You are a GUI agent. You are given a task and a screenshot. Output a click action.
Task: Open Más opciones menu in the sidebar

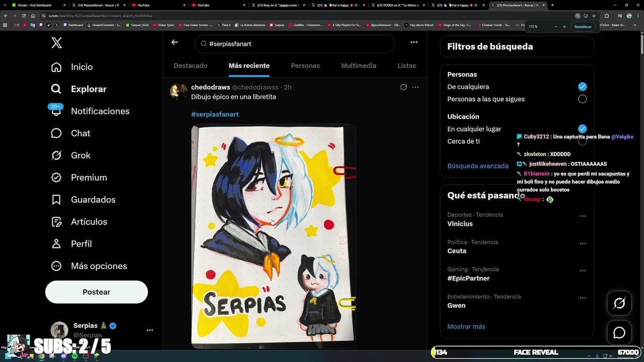click(x=89, y=266)
